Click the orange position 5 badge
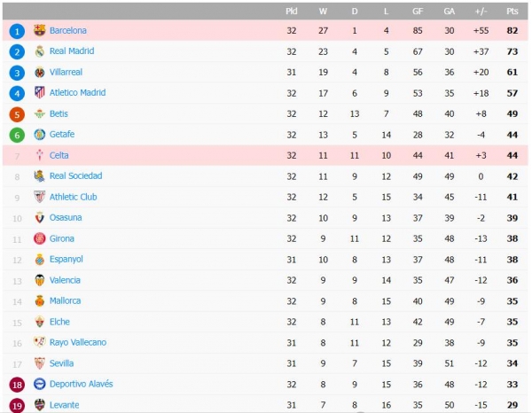 pos(17,114)
